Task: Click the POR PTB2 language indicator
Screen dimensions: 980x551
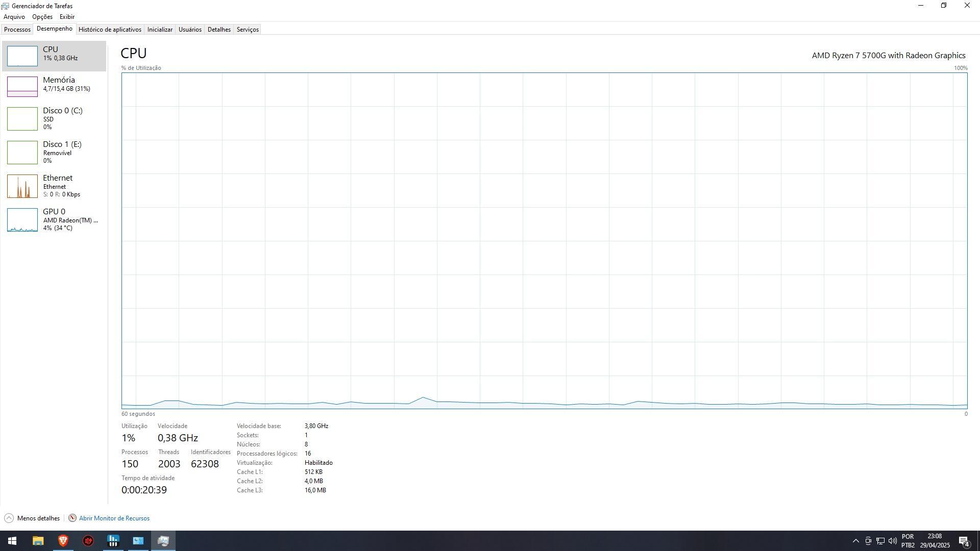Action: pyautogui.click(x=908, y=541)
